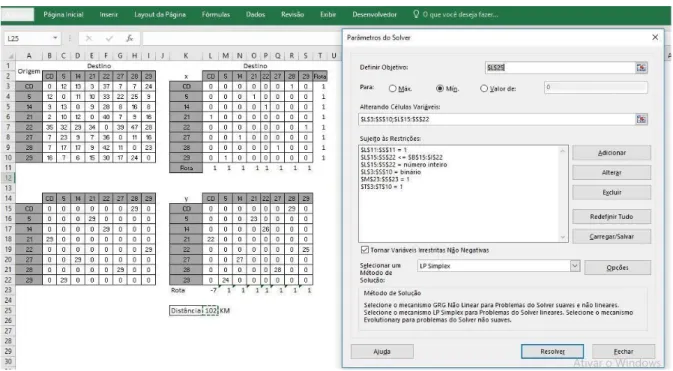Close the Parâmetros do Solver dialog

[x=655, y=37]
